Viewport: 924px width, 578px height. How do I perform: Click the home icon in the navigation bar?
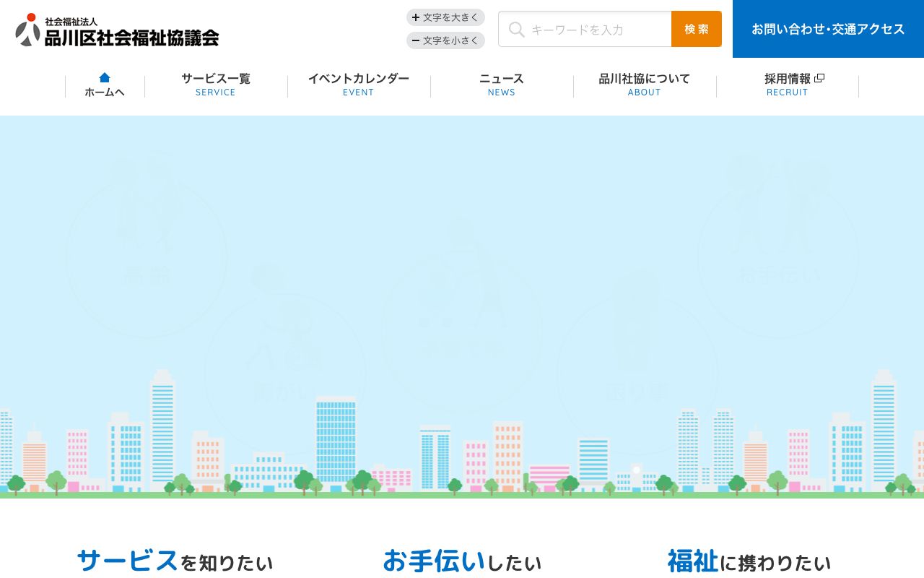pyautogui.click(x=105, y=77)
